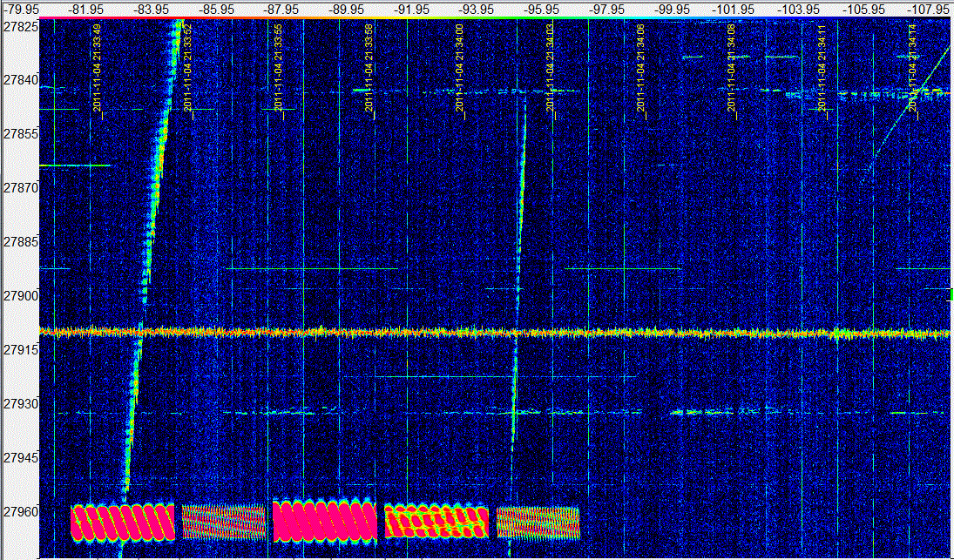954x560 pixels.
Task: Click the 21:34:14 timestamp marker
Action: 913,68
